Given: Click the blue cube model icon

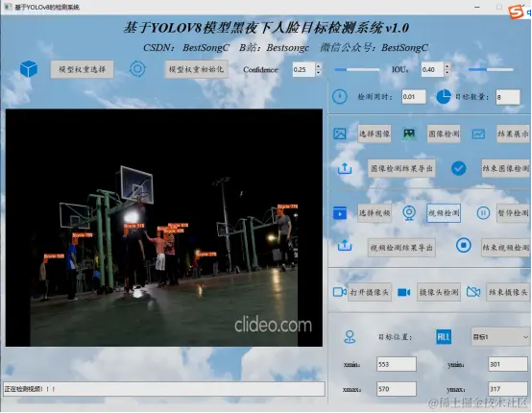Looking at the screenshot, I should point(29,69).
